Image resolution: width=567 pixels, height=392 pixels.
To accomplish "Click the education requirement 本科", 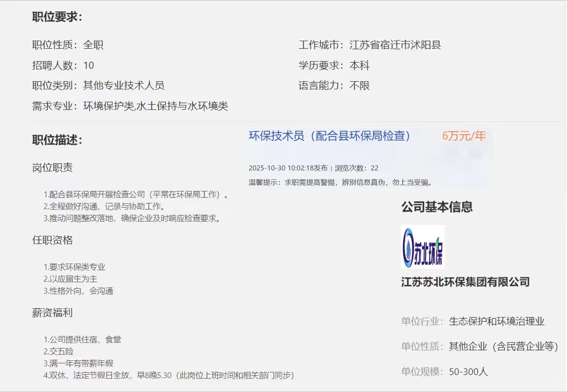I will (360, 65).
